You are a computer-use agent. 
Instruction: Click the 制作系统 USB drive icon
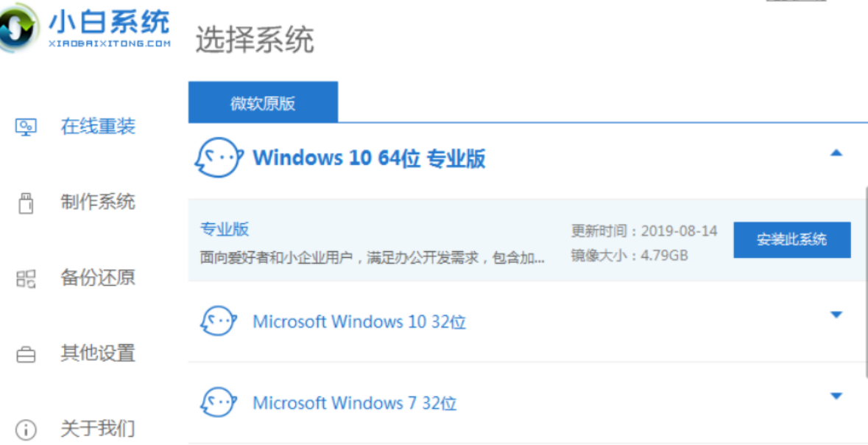pos(26,203)
